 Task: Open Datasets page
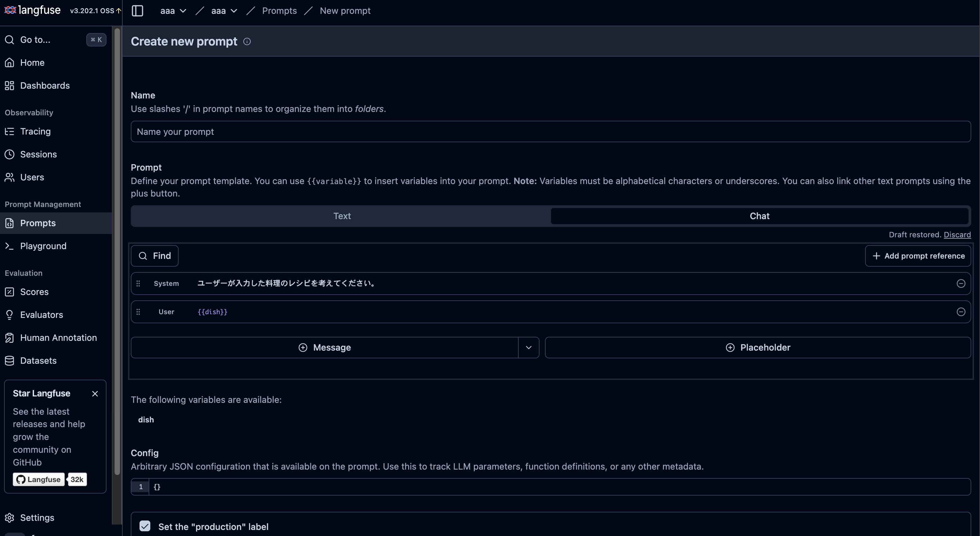(56, 360)
